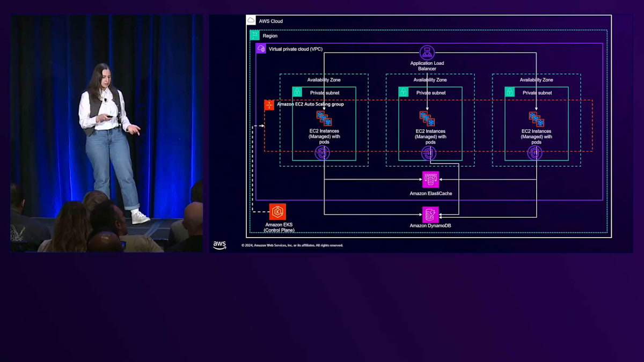Click the Amazon DynamoDB icon

[x=430, y=215]
